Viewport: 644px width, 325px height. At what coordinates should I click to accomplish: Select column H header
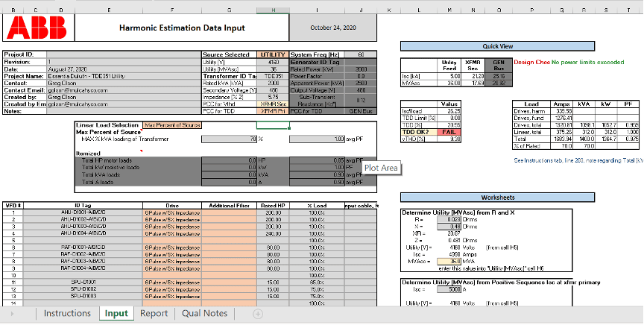274,9
